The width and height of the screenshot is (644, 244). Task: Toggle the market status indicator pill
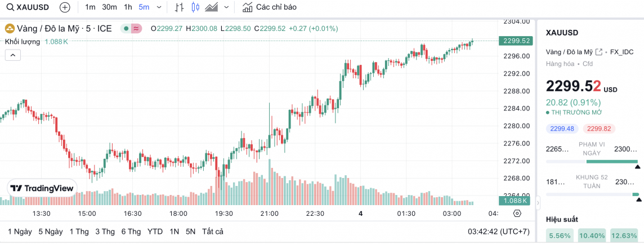pyautogui.click(x=132, y=28)
